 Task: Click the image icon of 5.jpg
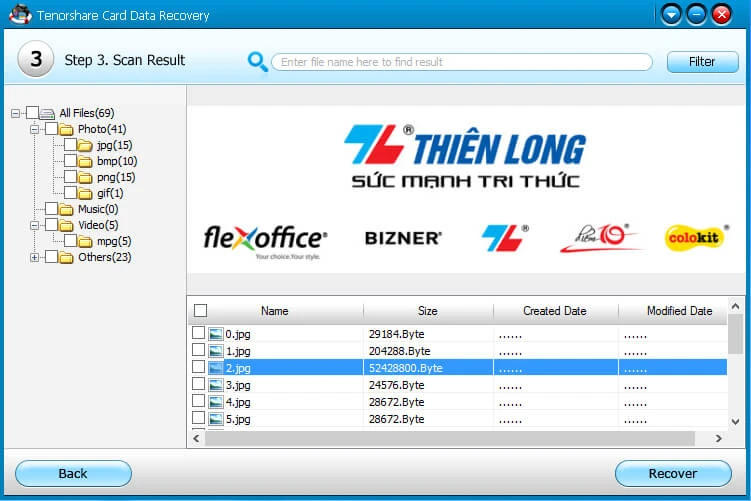point(216,419)
